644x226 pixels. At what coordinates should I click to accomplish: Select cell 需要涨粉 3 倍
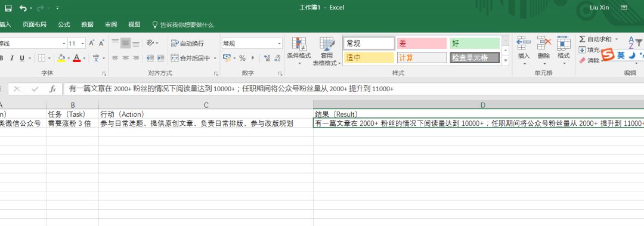pyautogui.click(x=72, y=123)
